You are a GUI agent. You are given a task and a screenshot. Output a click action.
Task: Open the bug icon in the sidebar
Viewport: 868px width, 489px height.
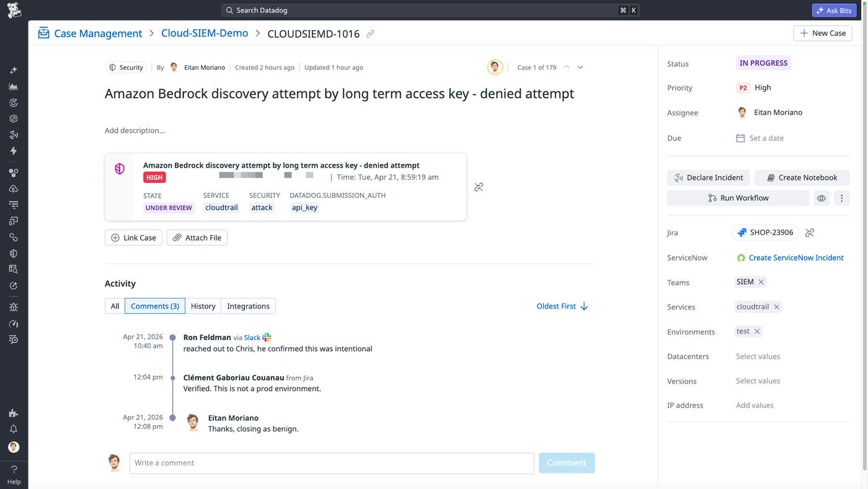coord(14,307)
